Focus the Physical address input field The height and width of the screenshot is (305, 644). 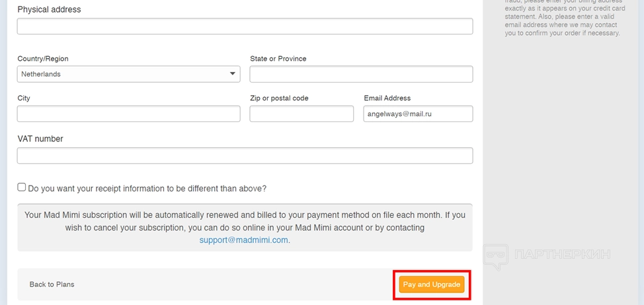pos(245,26)
